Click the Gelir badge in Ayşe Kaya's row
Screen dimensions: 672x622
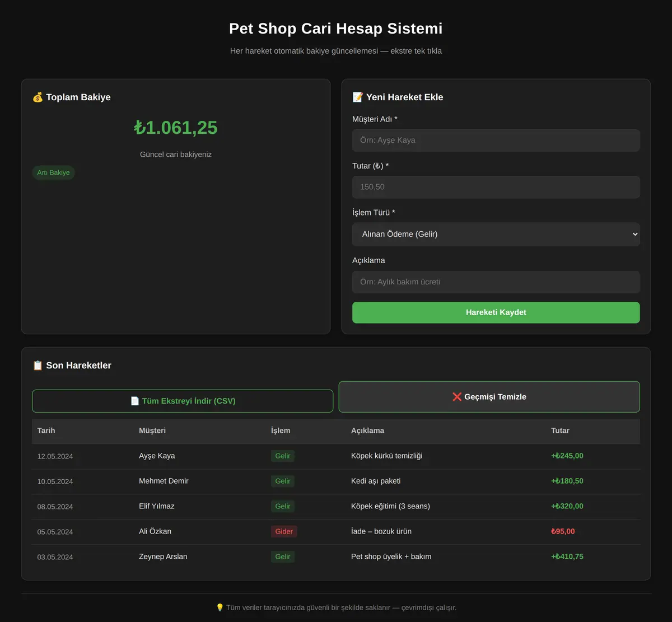click(283, 456)
